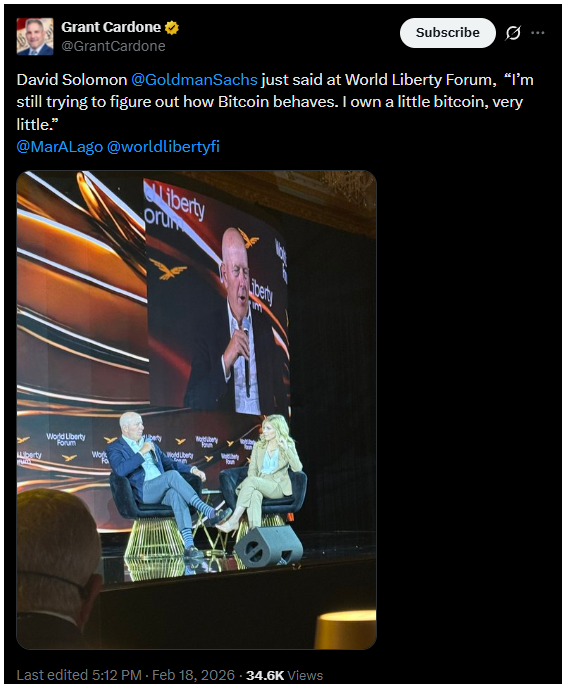Open the @GrantCardone handle link
This screenshot has height=688, width=566.
coord(113,46)
